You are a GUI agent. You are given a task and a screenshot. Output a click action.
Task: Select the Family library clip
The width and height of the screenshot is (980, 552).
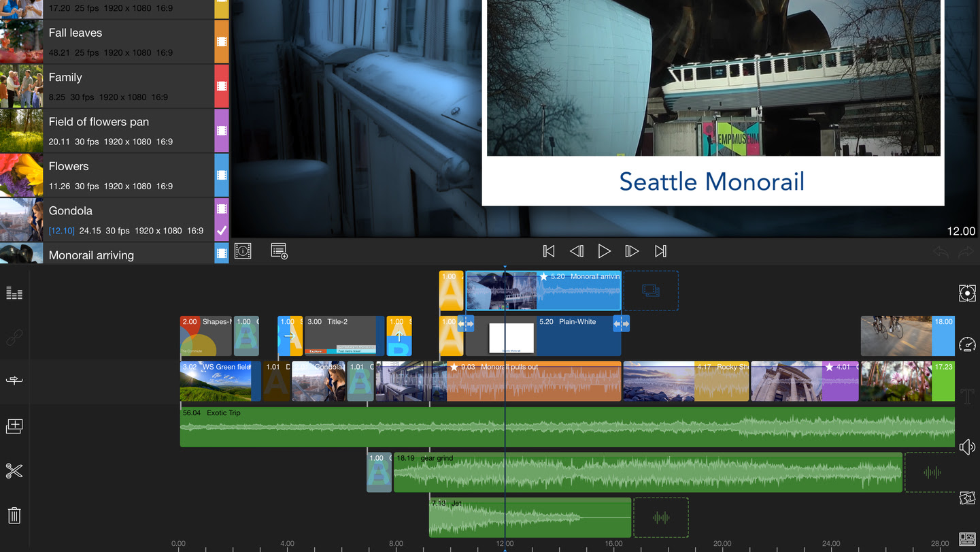(114, 86)
